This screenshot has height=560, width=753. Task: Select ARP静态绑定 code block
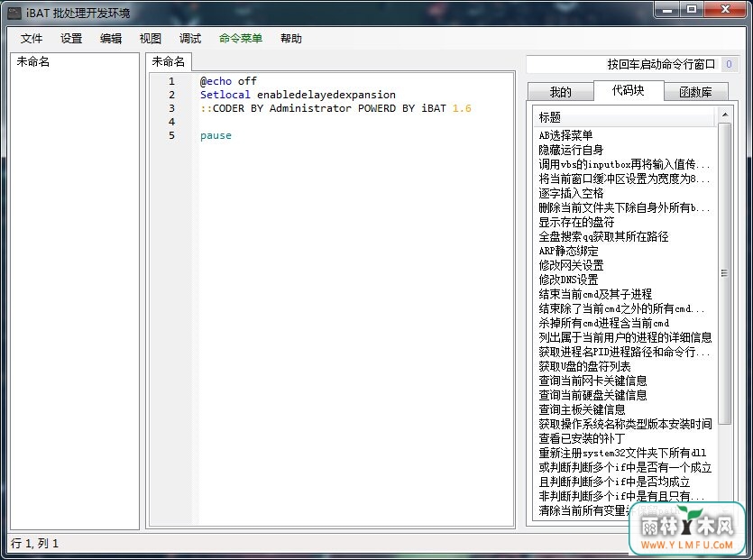(569, 251)
